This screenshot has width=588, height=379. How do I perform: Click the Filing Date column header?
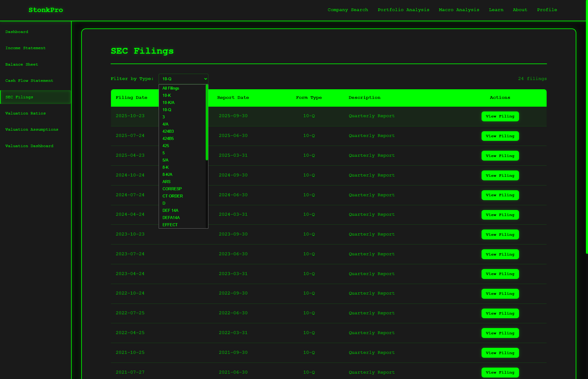click(x=131, y=98)
